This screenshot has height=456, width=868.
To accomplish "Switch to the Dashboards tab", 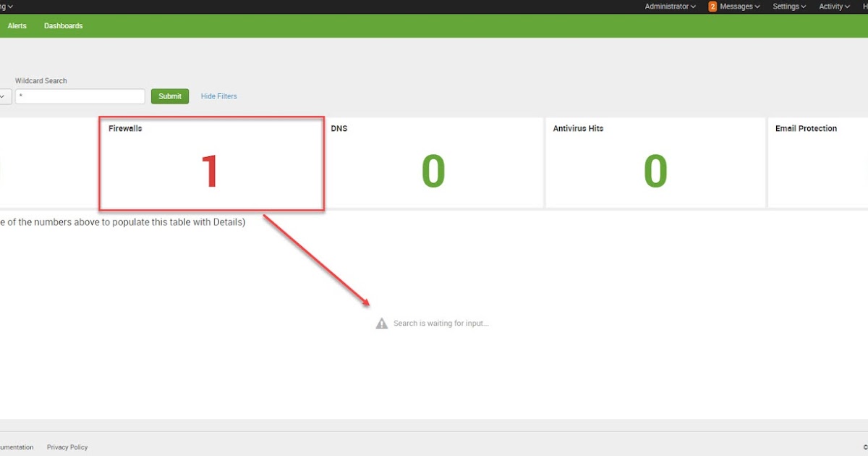I will (x=63, y=25).
